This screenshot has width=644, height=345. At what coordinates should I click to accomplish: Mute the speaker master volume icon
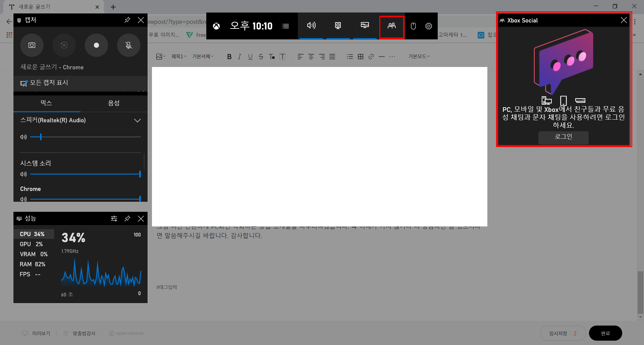pyautogui.click(x=23, y=137)
